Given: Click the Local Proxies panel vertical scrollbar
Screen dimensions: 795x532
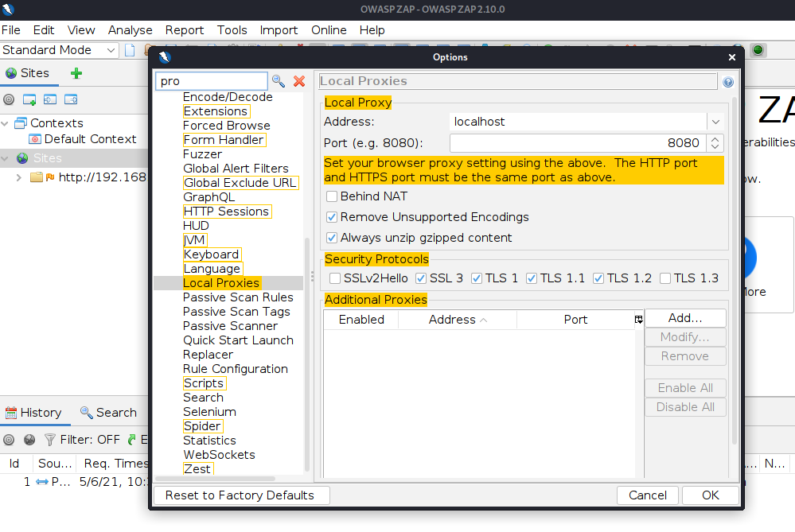Looking at the screenshot, I should [734, 271].
